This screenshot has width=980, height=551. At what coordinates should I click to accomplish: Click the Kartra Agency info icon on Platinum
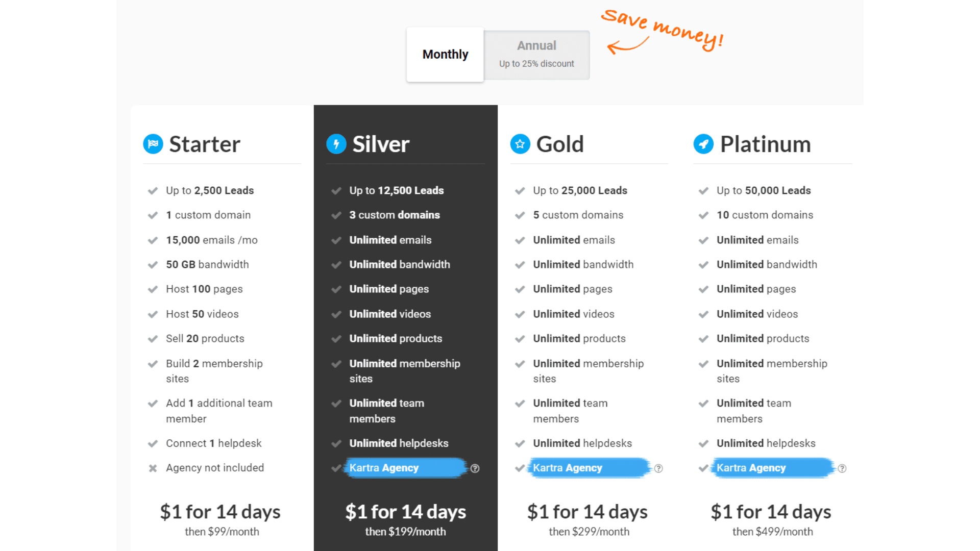(843, 467)
